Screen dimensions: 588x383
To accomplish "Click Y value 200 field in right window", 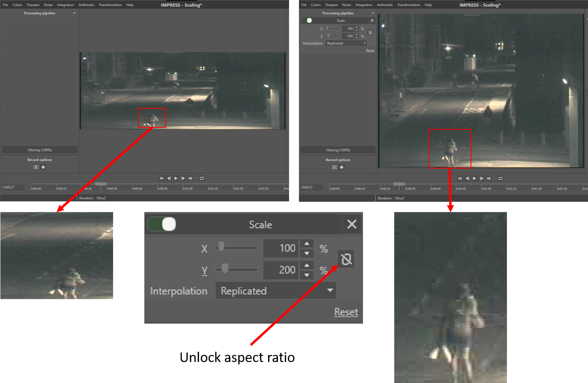I will click(x=348, y=36).
